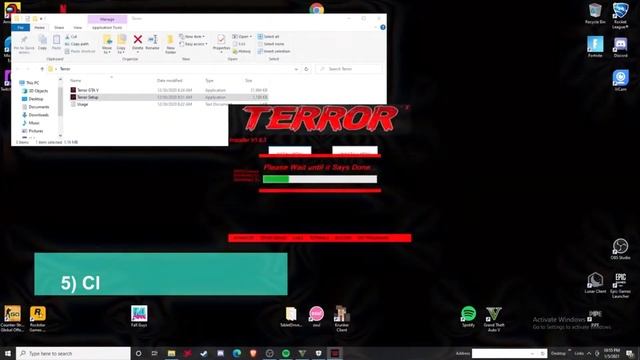
Task: Open the Grand Theft Auto V desktop icon
Action: pos(493,319)
